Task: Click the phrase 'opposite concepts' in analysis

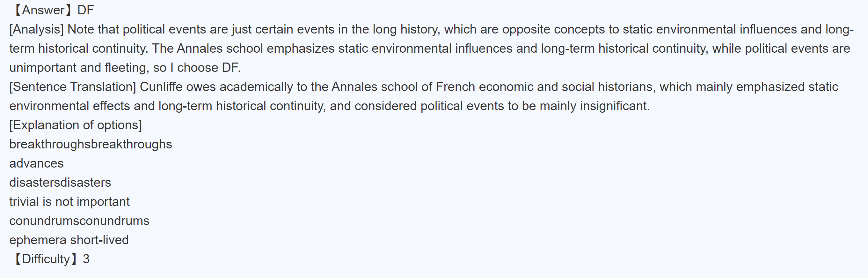Action: click(x=553, y=29)
